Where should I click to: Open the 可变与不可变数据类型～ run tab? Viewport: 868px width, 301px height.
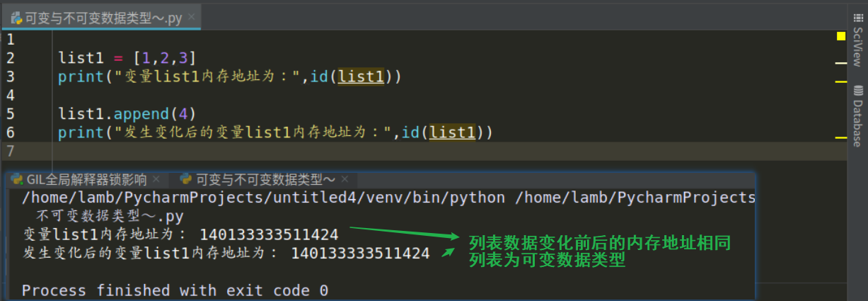[x=264, y=179]
